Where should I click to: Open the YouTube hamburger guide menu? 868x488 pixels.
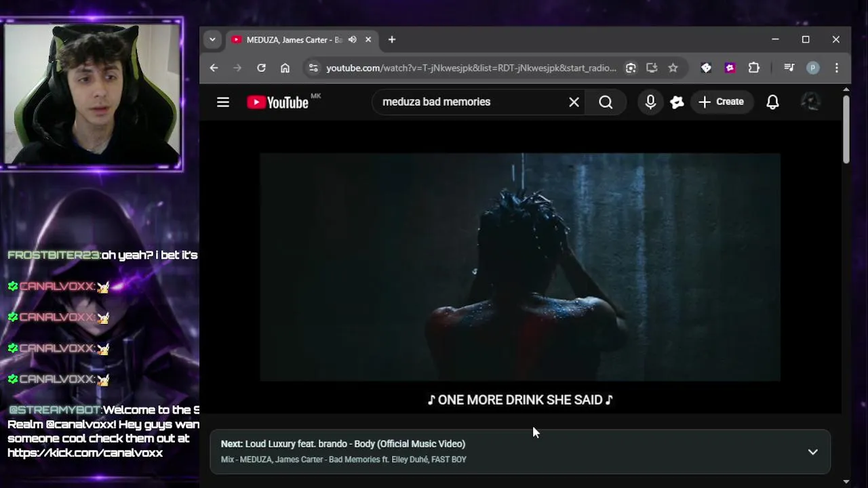coord(222,102)
